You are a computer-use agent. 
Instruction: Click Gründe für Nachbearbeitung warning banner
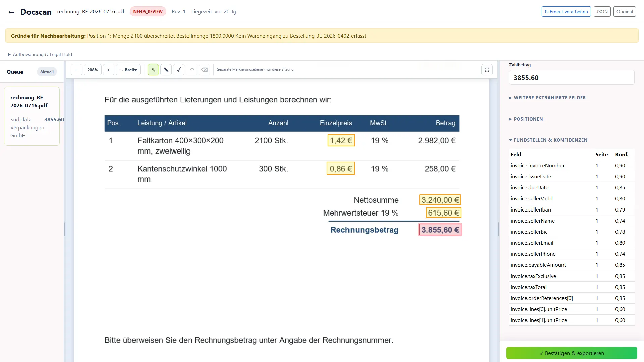(322, 36)
